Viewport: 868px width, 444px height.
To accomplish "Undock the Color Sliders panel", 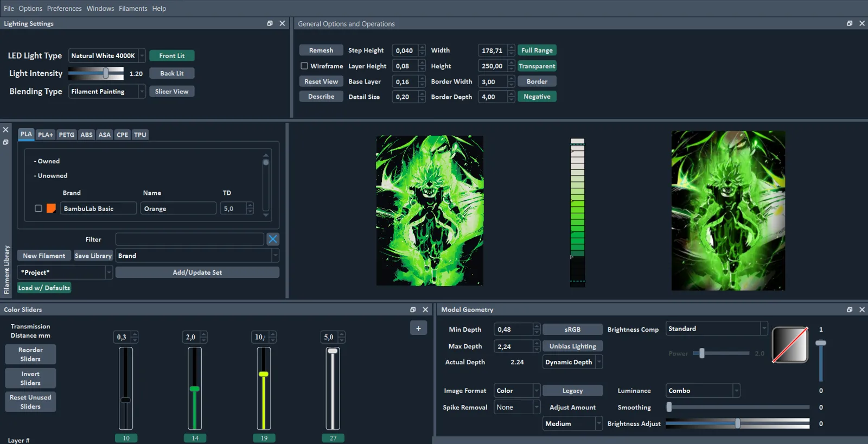I will pyautogui.click(x=413, y=309).
